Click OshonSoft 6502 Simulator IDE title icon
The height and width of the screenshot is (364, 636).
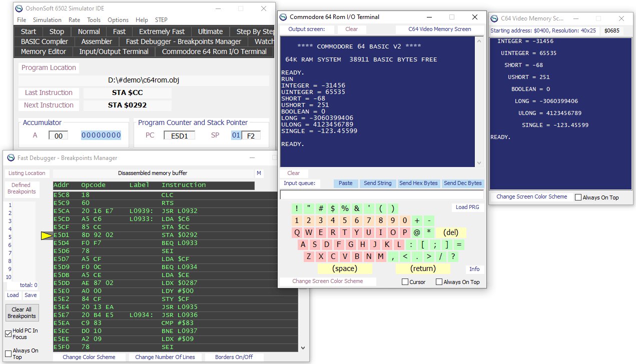[19, 8]
